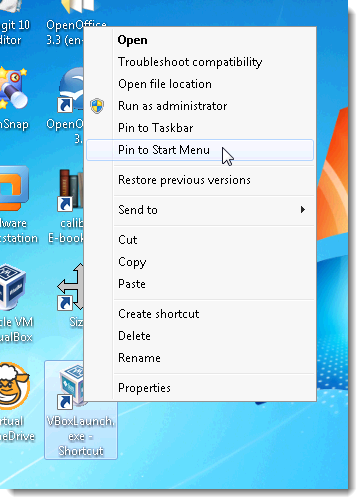Select the Snap magnifier desktop icon
Image resolution: width=363 pixels, height=504 pixels.
[x=13, y=88]
